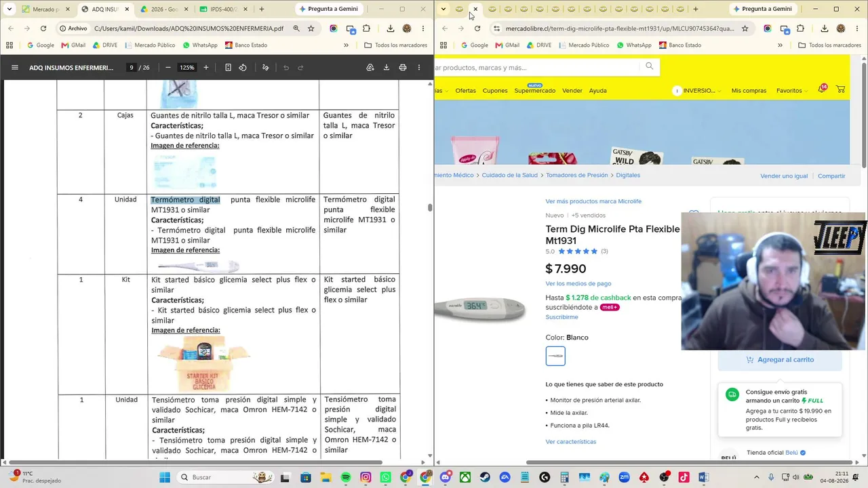Open TikTok from the taskbar

click(x=684, y=477)
